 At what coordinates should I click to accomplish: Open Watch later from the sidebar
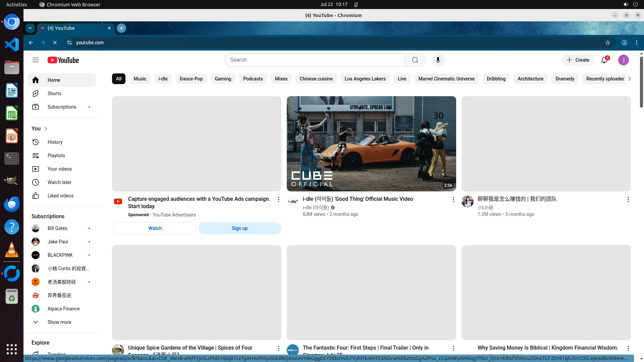point(59,182)
